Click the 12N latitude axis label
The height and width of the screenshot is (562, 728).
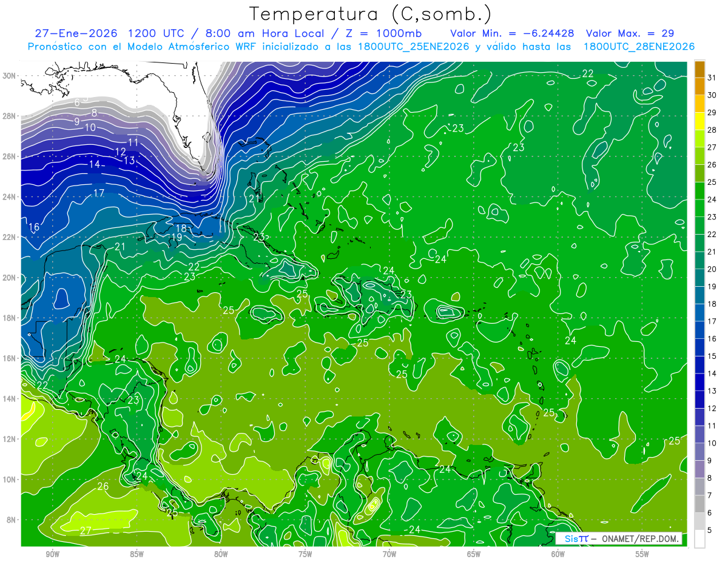click(x=9, y=439)
